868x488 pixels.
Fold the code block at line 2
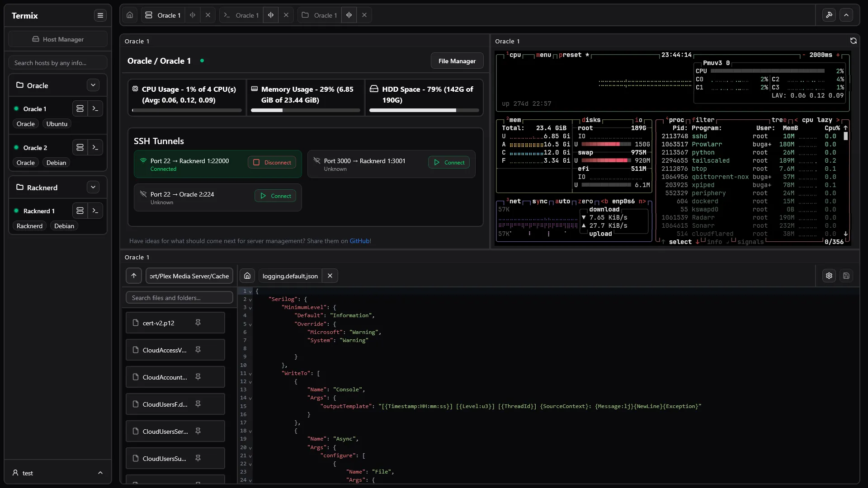pos(250,300)
